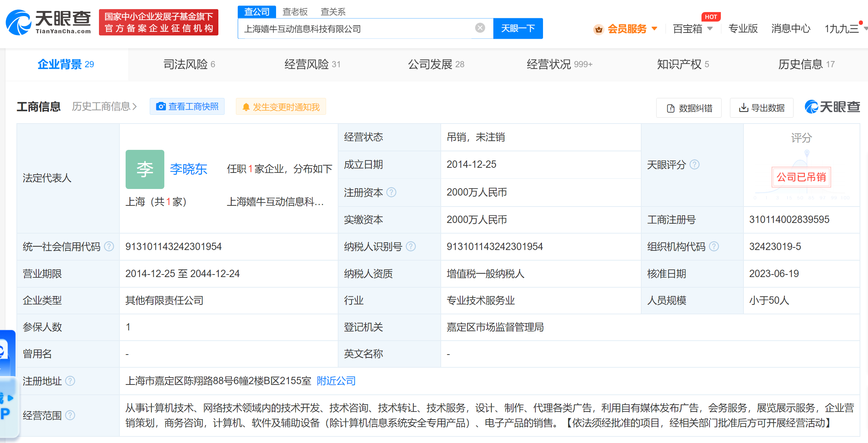Click the bell icon for change notification
868x443 pixels.
[246, 107]
